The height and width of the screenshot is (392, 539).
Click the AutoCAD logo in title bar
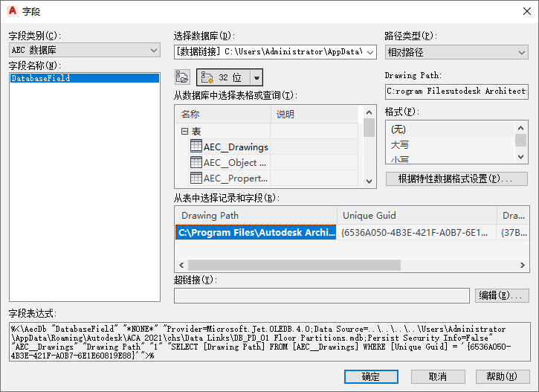pyautogui.click(x=13, y=11)
